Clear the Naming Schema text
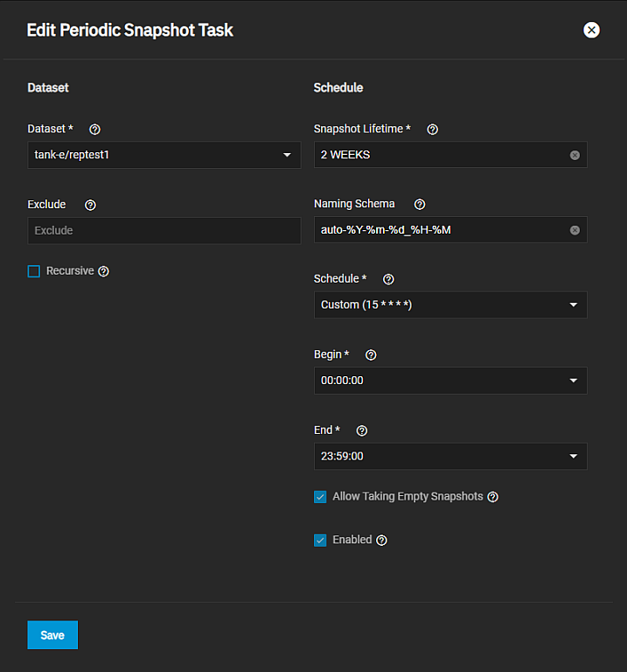The width and height of the screenshot is (627, 672). click(575, 230)
